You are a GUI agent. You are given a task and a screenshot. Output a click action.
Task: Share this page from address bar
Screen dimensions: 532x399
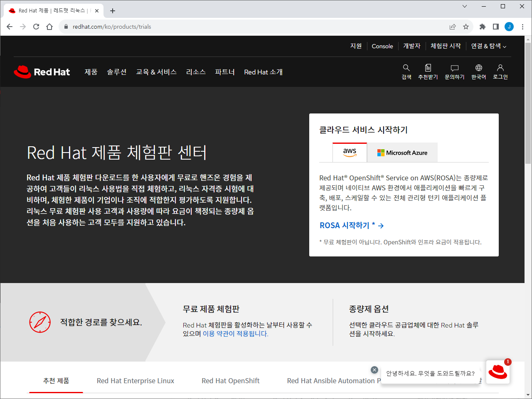pos(453,27)
